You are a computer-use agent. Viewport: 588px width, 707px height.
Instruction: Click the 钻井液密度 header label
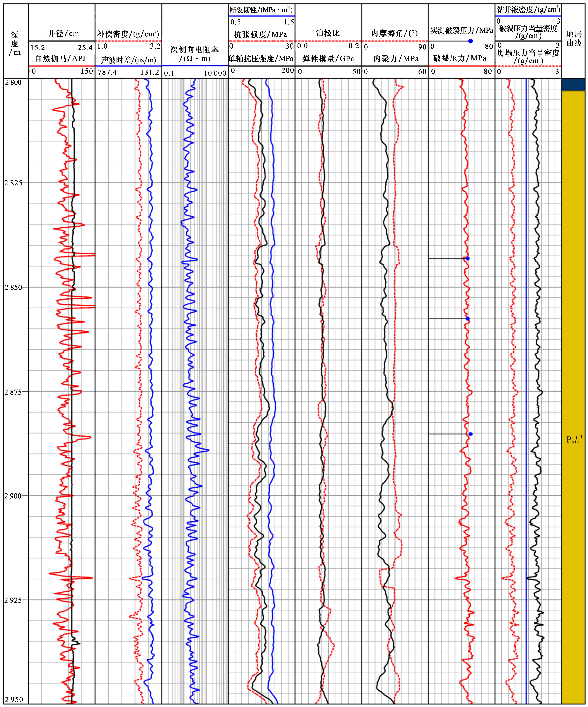528,9
